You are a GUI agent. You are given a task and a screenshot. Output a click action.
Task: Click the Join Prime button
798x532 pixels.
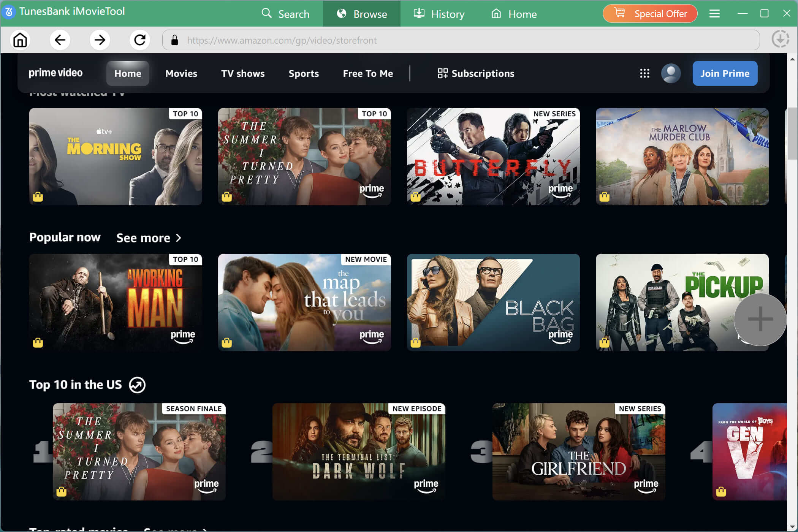(725, 73)
